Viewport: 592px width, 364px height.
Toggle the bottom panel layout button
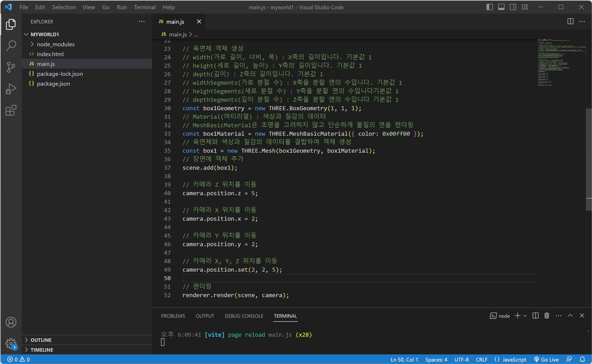pos(501,7)
